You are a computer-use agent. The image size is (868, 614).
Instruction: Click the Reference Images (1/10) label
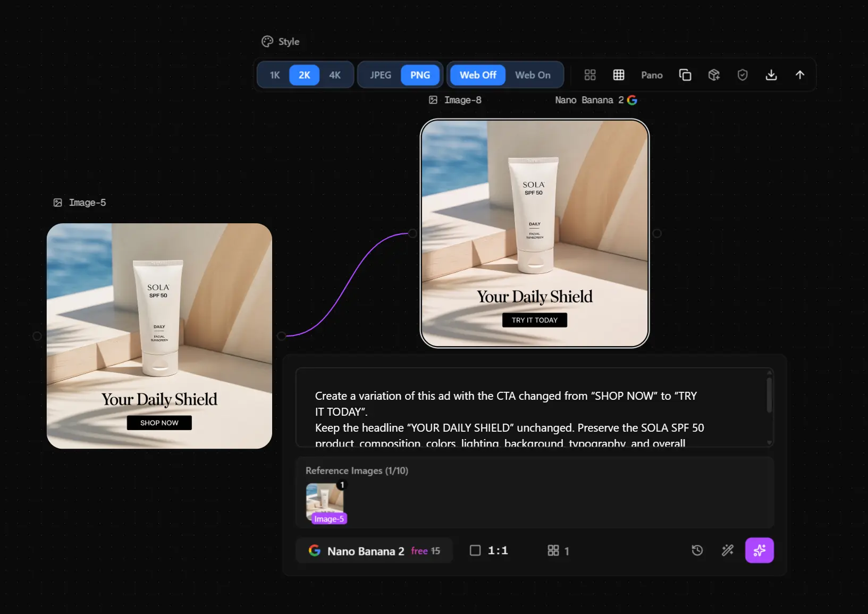pos(357,470)
